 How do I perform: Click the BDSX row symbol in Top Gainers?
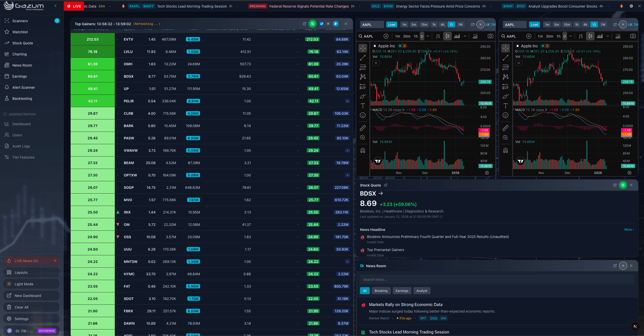coord(128,76)
